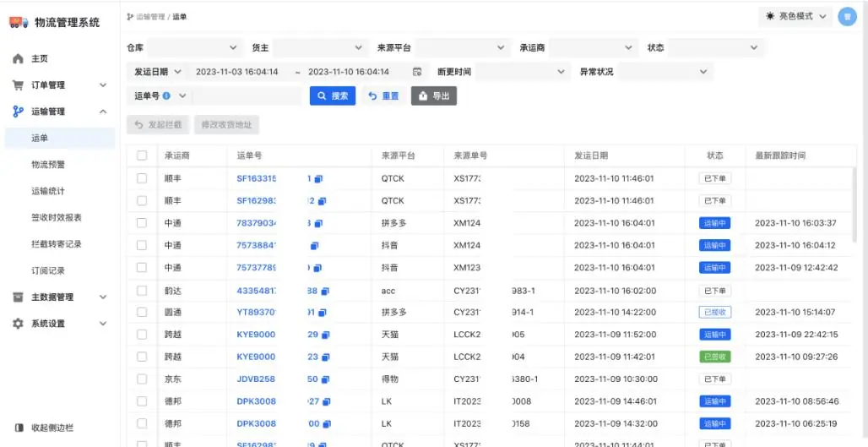Copy KYE9000 waybill ending 23

point(326,357)
